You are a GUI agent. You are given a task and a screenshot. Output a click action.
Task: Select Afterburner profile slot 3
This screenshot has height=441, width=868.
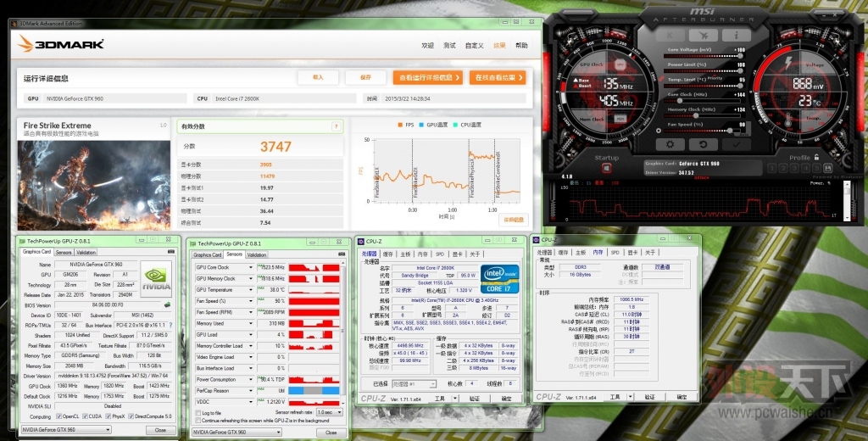(793, 168)
